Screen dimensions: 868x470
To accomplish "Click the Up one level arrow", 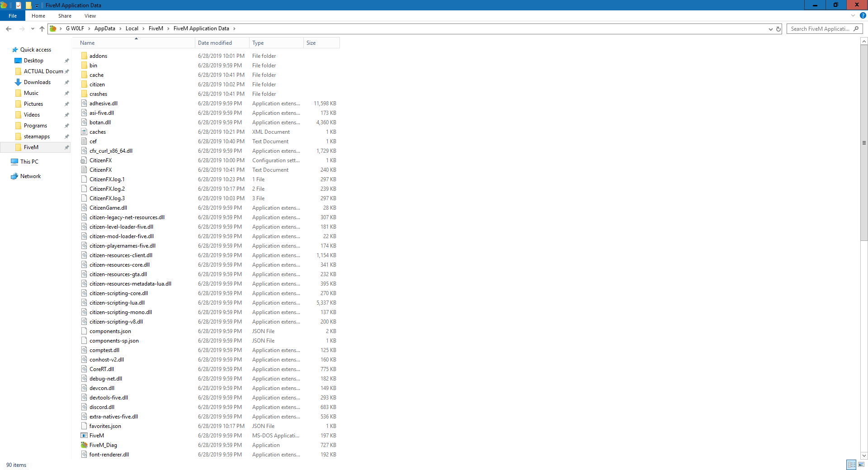I will [42, 28].
